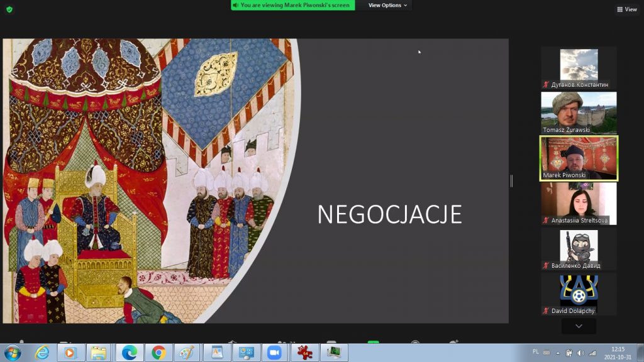
Task: Open Paint from the taskbar
Action: pos(187,353)
